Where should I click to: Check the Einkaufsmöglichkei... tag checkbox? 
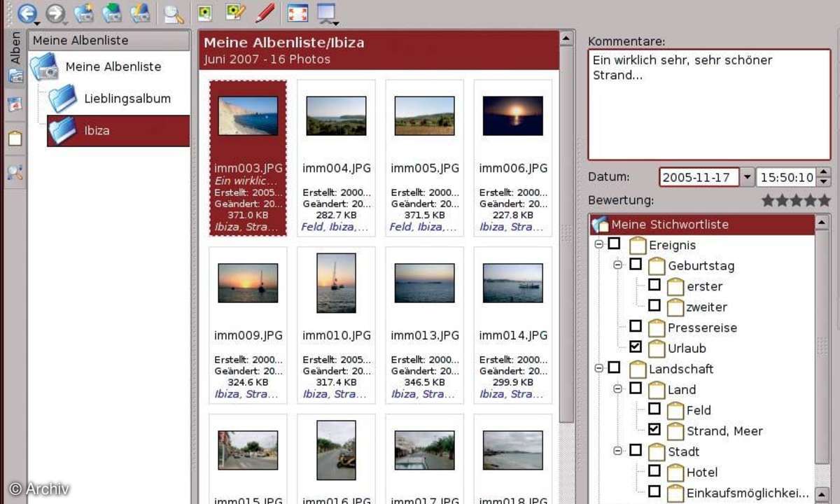click(x=654, y=491)
